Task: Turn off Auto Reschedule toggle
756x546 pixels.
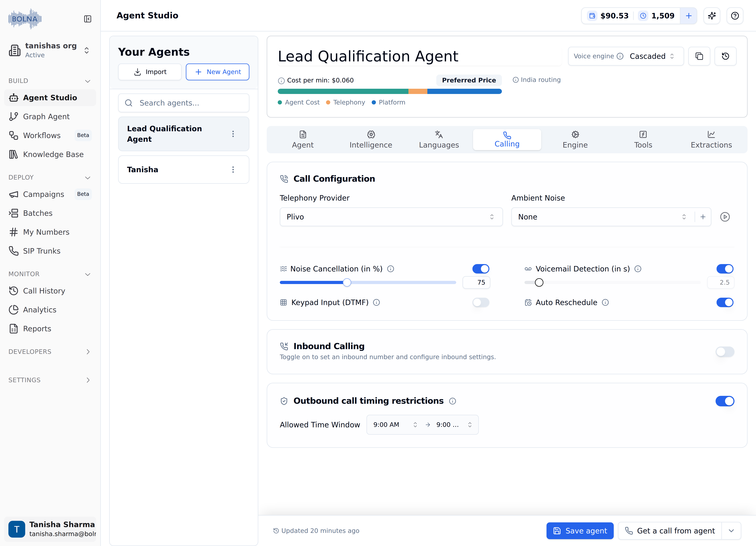Action: pos(725,303)
